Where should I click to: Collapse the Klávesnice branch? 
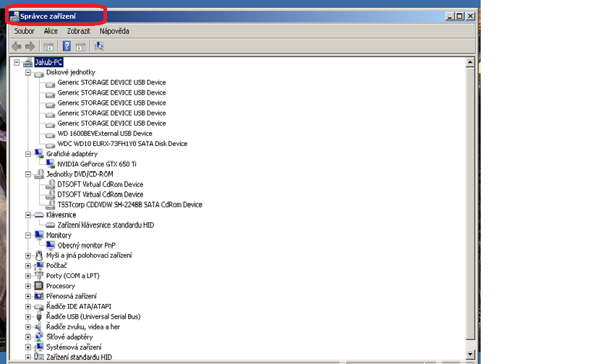(x=28, y=215)
